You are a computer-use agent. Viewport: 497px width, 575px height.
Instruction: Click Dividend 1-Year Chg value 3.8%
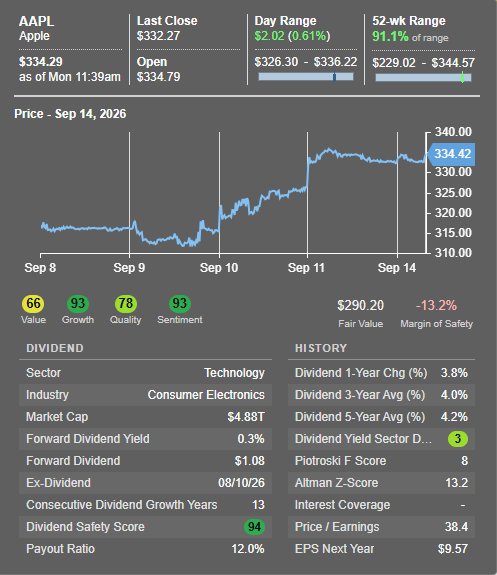click(x=454, y=373)
